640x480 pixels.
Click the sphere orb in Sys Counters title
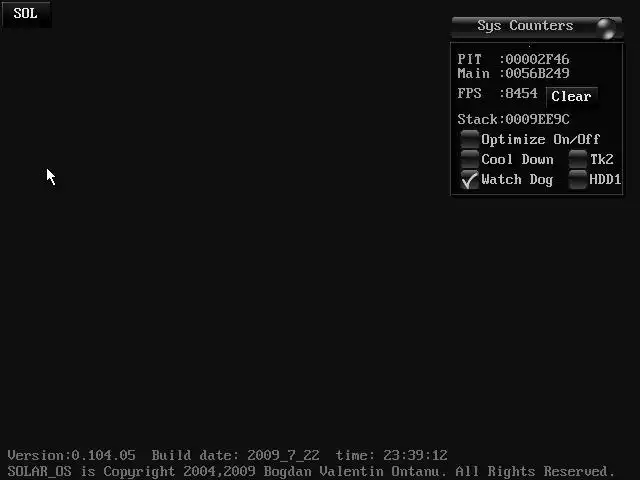(x=606, y=29)
